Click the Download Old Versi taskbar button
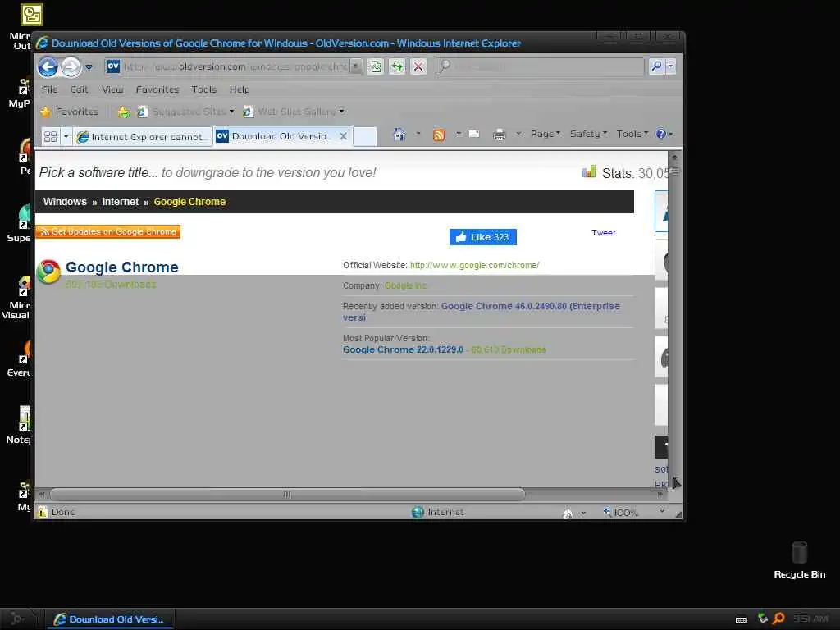This screenshot has height=630, width=840. coord(110,619)
